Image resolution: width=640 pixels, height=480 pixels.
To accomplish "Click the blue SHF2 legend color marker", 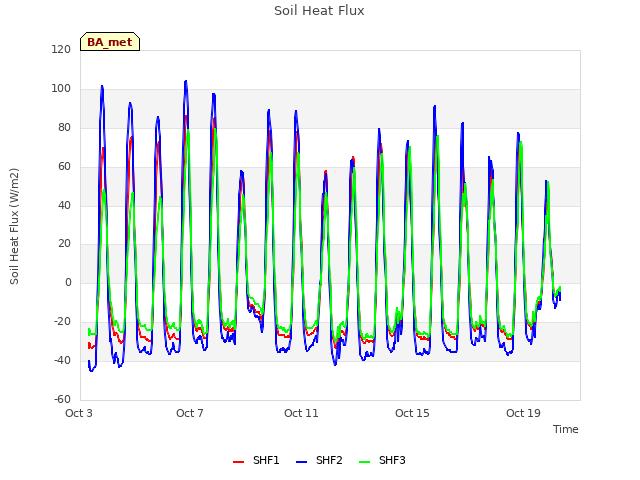I will pyautogui.click(x=301, y=462).
